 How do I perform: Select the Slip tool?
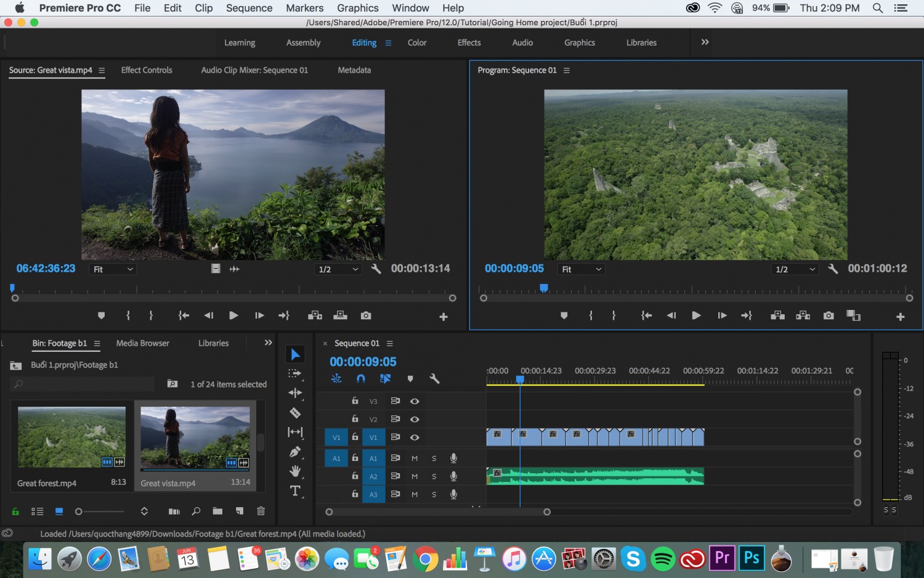pyautogui.click(x=296, y=432)
